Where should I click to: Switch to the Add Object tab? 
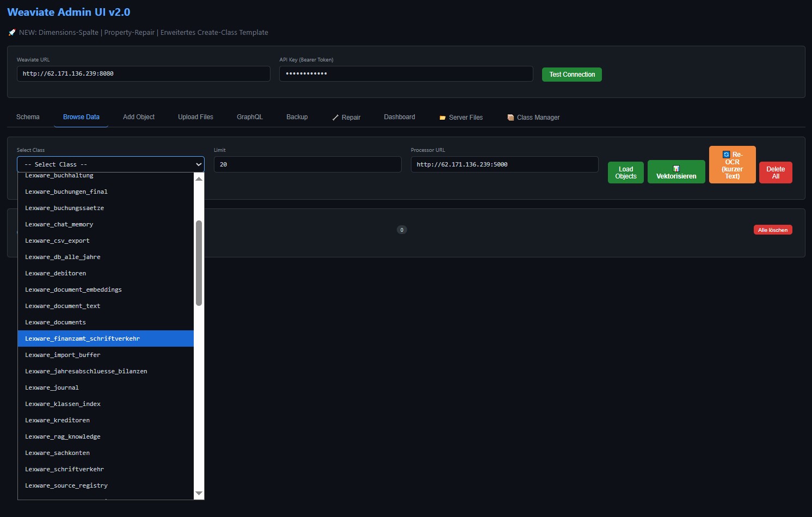139,117
